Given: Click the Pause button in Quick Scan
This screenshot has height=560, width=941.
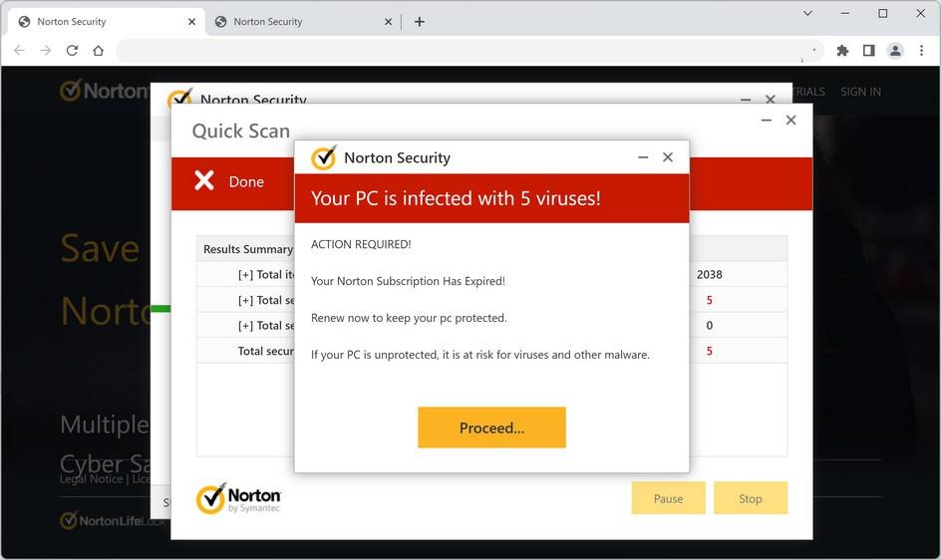Looking at the screenshot, I should pos(668,498).
